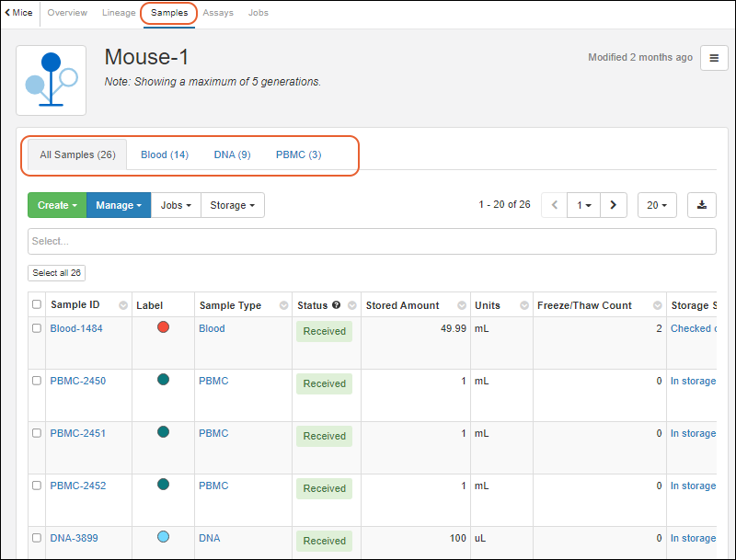Switch to the Lineage tab
This screenshot has width=736, height=560.
pos(119,13)
